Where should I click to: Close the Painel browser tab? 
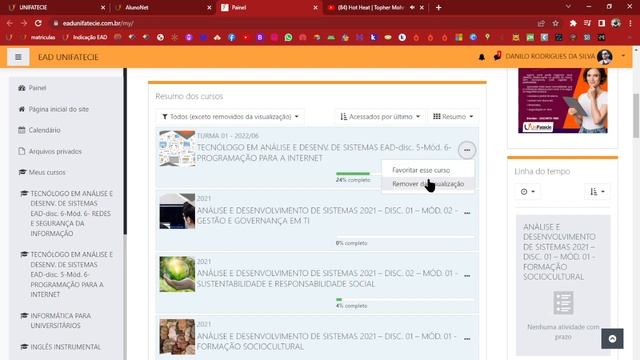point(315,7)
